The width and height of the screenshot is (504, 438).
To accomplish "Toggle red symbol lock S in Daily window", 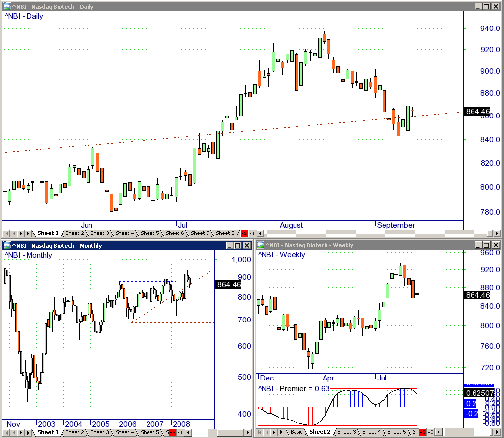I will [x=244, y=234].
